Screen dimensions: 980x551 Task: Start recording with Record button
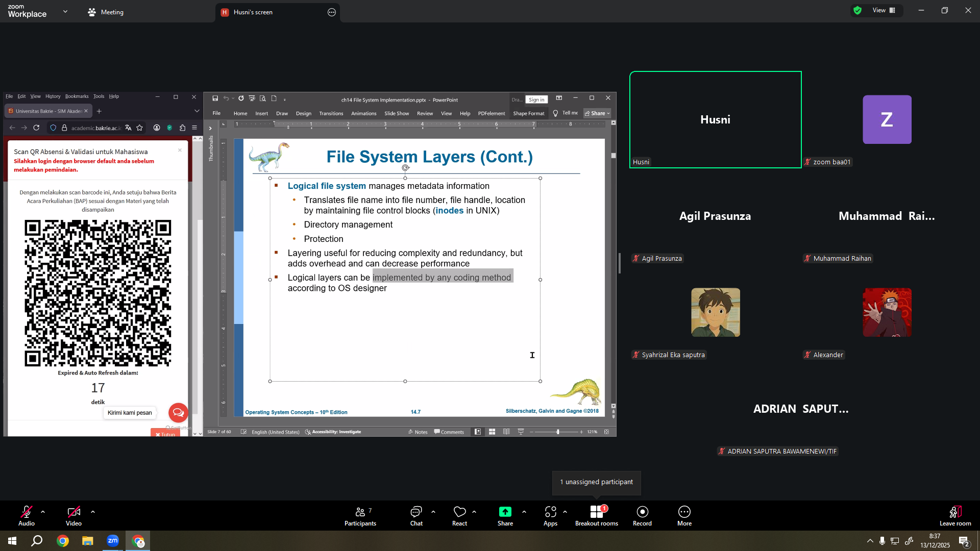coord(642,516)
